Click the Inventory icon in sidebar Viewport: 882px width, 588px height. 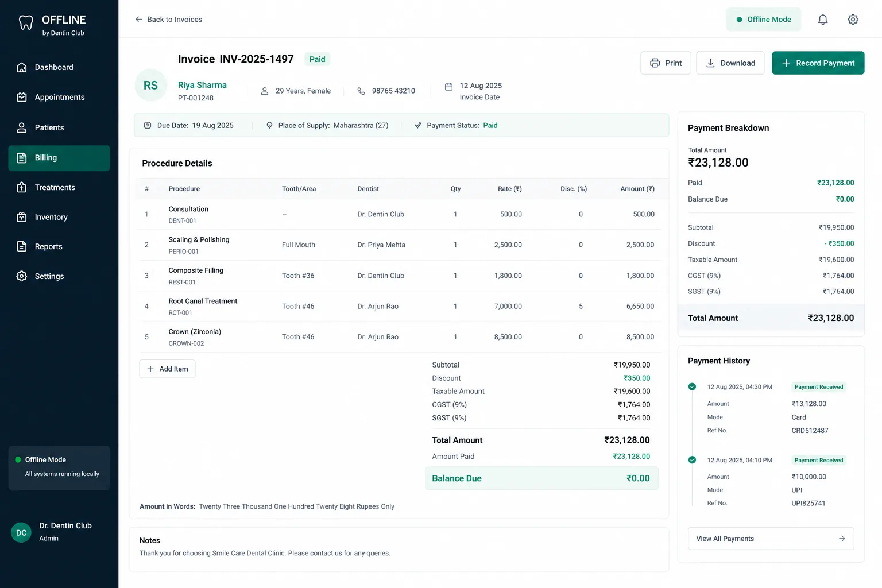(x=22, y=217)
